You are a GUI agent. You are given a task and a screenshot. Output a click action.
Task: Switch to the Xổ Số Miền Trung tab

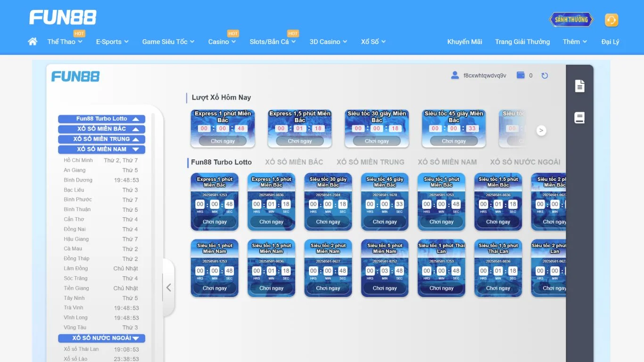pos(370,162)
